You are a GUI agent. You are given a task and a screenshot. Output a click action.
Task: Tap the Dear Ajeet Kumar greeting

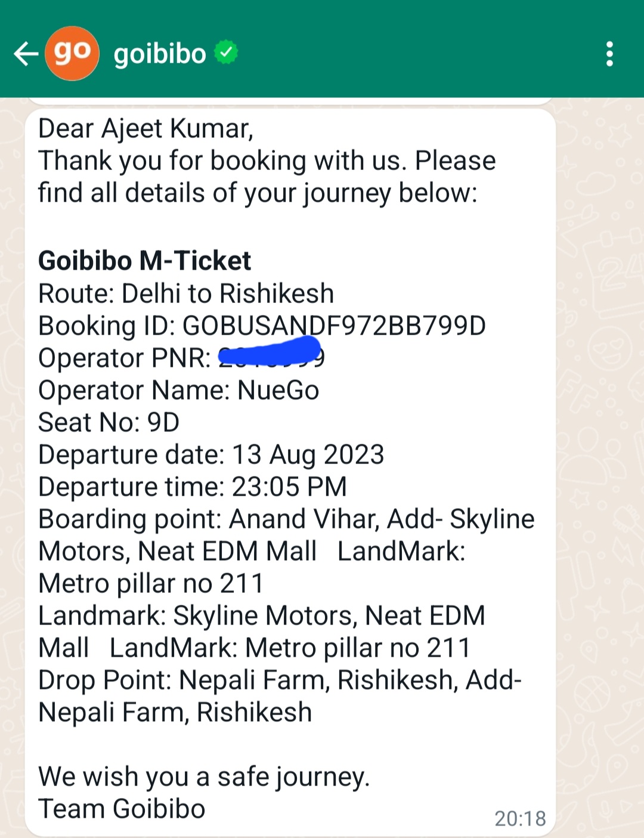tap(146, 129)
